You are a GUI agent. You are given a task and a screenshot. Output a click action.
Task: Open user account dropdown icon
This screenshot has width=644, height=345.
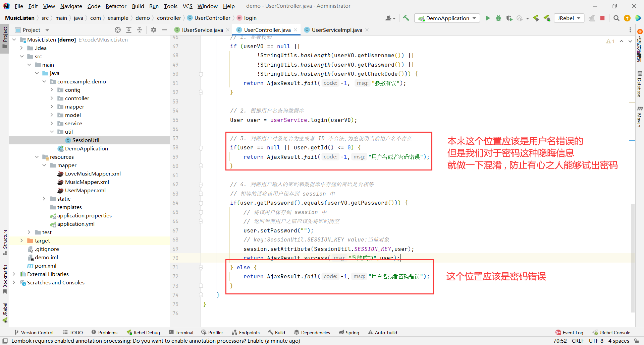click(x=390, y=18)
